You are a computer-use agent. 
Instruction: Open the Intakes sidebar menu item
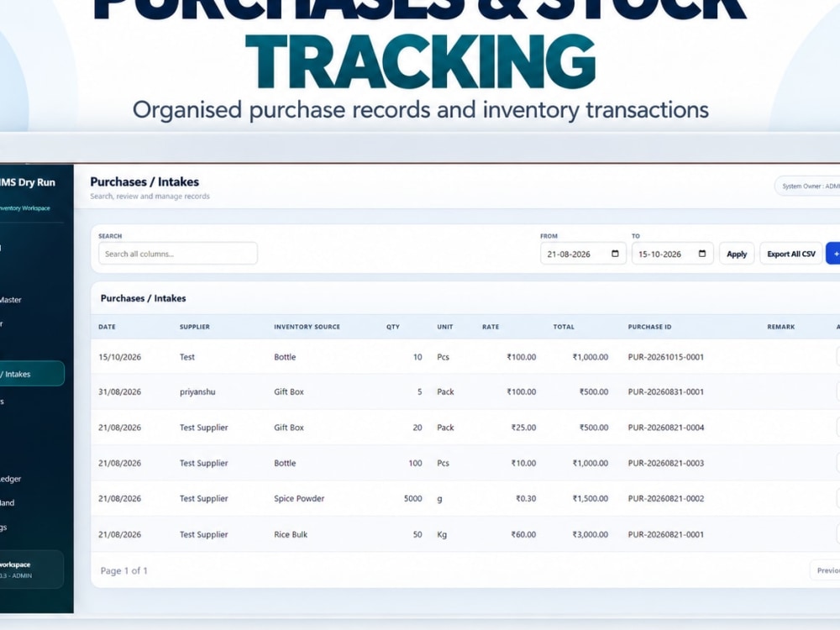(x=32, y=374)
